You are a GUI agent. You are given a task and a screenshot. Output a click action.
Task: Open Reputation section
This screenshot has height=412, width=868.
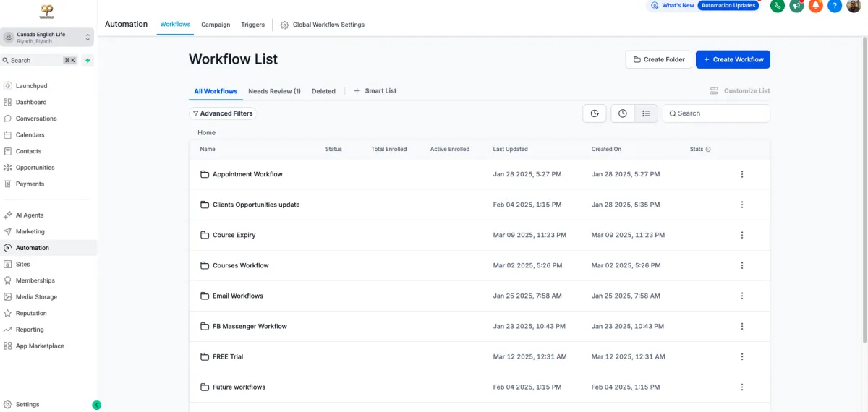click(31, 313)
